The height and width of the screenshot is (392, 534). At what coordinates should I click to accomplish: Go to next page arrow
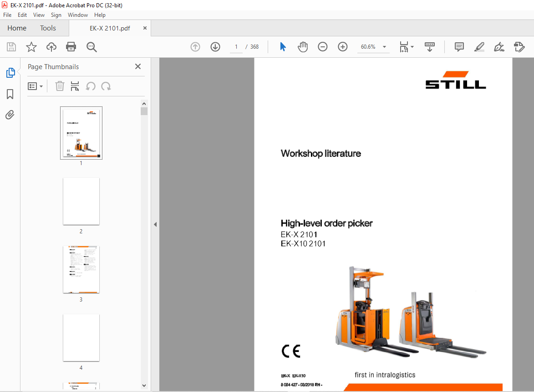(x=215, y=47)
